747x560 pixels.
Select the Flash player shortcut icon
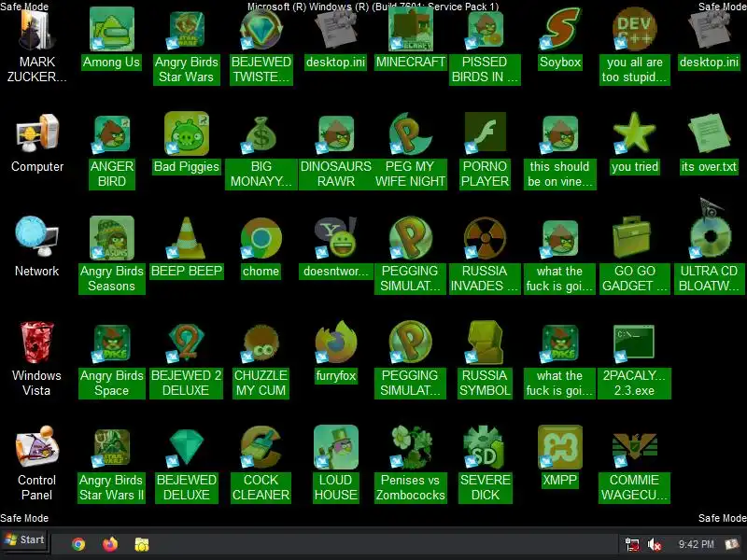point(485,133)
